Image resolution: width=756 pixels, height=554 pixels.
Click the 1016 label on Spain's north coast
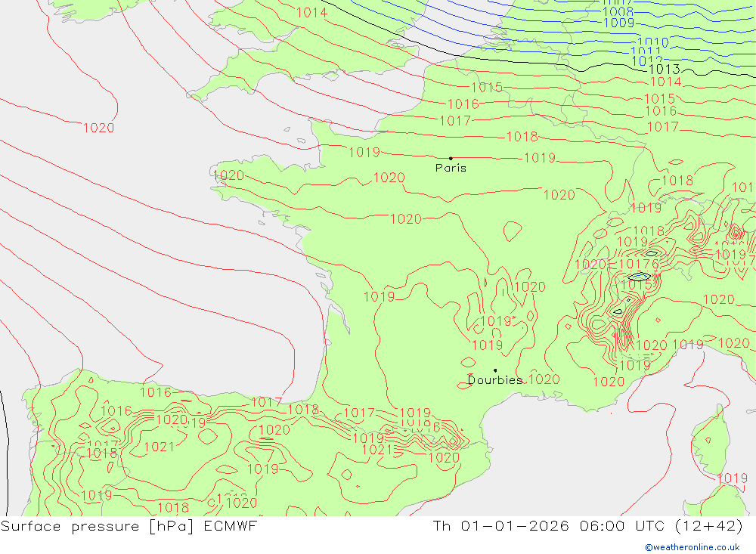(x=155, y=392)
